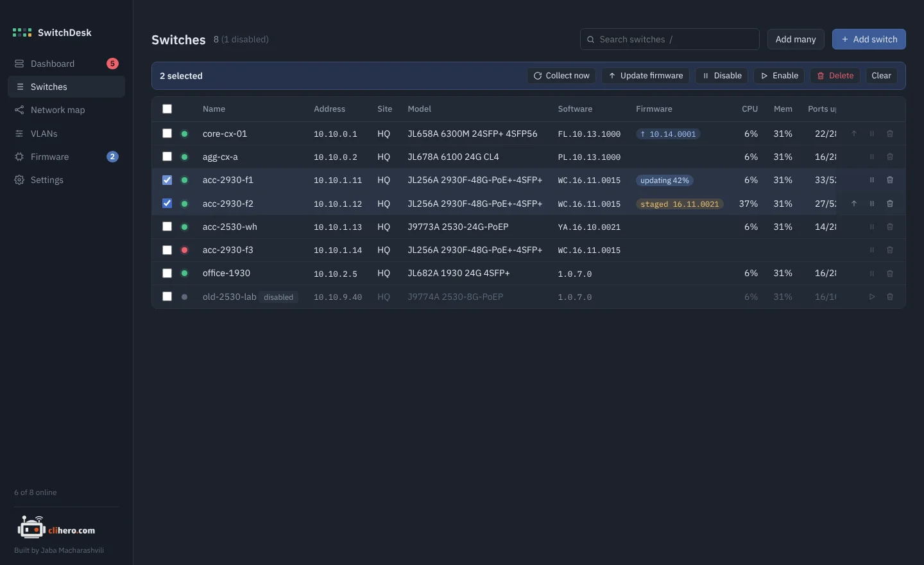Click the pause icon on acc-2930-f2 row
This screenshot has height=565, width=924.
point(872,204)
